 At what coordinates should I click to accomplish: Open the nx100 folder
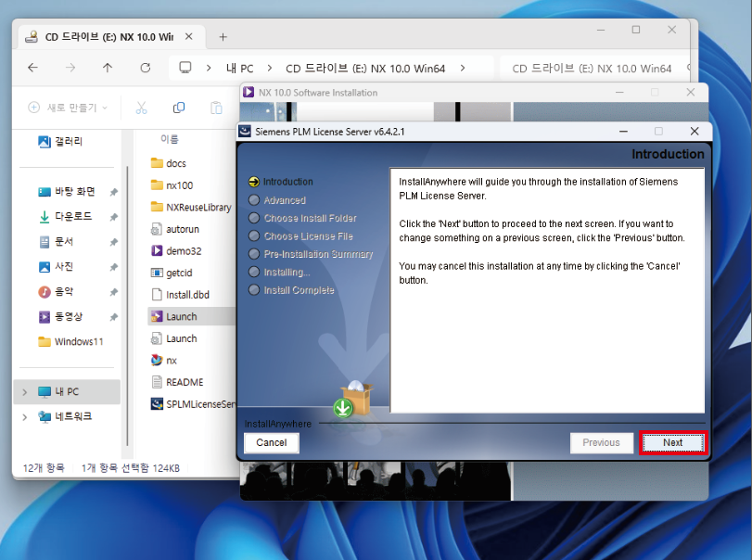click(x=172, y=185)
